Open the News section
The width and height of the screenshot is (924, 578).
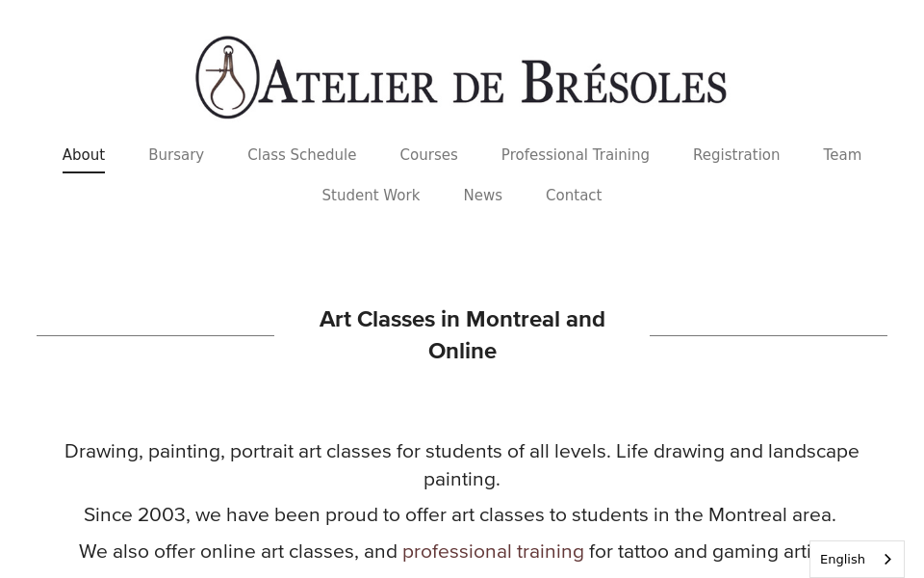[x=482, y=196]
